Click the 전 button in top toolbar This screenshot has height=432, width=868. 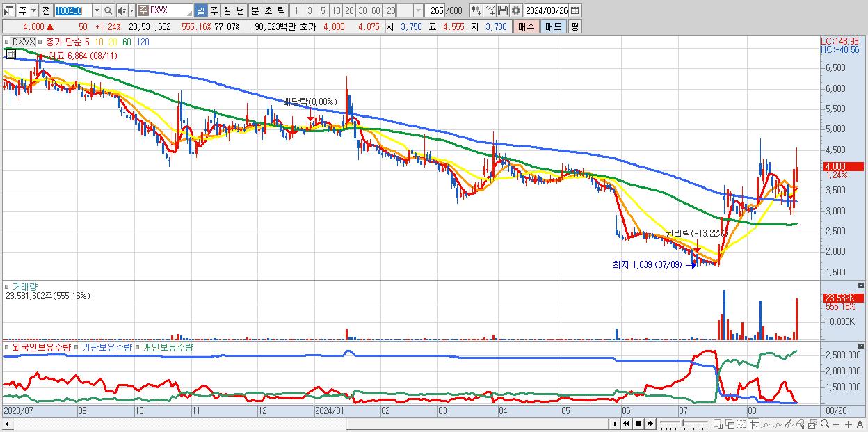pyautogui.click(x=47, y=10)
